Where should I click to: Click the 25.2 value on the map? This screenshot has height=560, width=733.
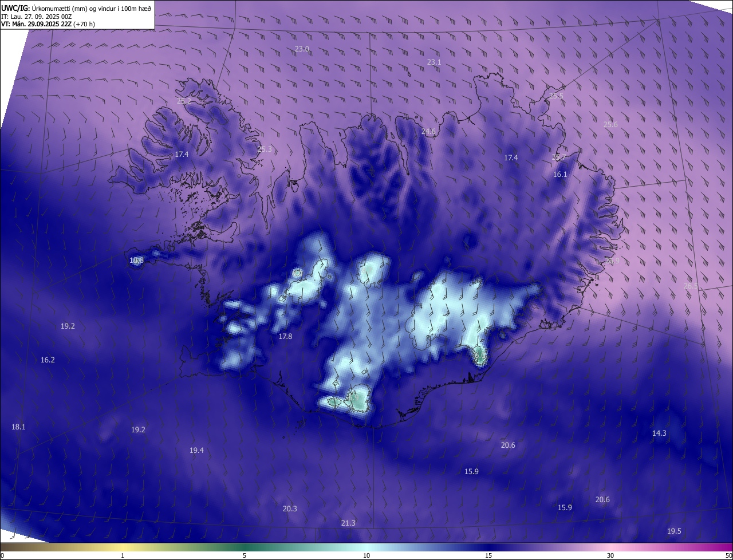coord(184,101)
